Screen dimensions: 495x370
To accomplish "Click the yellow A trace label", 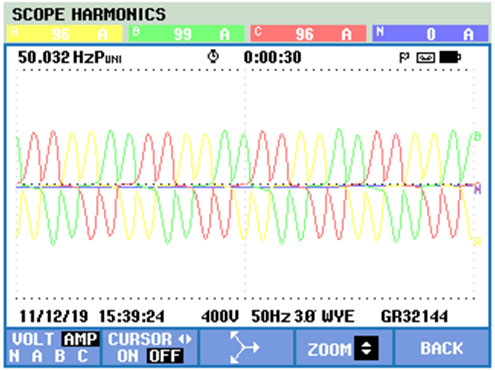I will pos(478,241).
